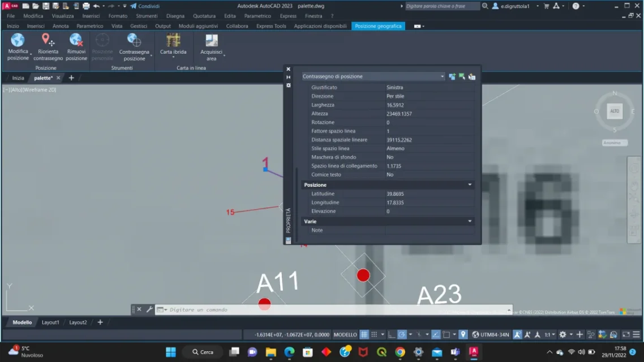Collapse the Posizione section in Properties

click(x=470, y=185)
